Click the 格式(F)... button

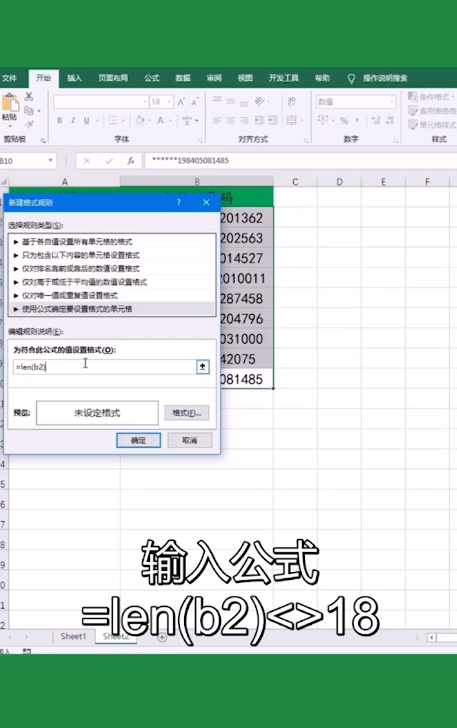187,413
